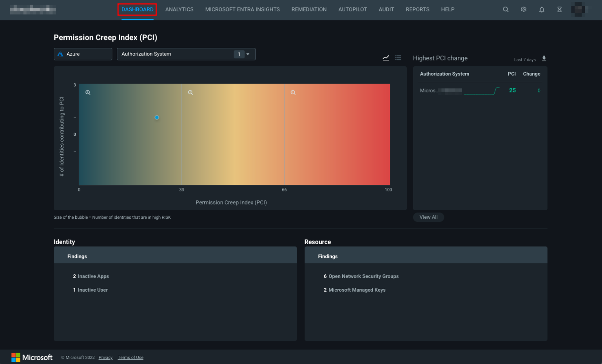Click the zoom magnifier in the low-risk zone

tap(88, 92)
